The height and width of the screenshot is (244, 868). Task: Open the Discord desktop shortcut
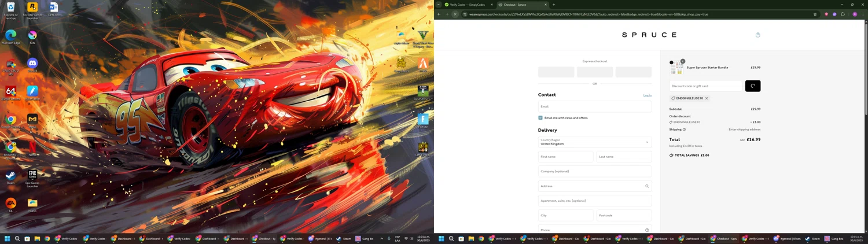(32, 64)
